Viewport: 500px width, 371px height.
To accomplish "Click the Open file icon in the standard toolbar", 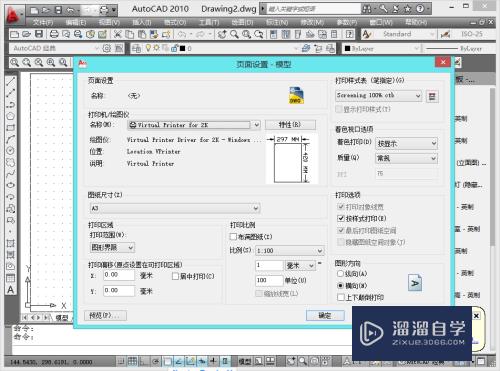I will pos(27,34).
